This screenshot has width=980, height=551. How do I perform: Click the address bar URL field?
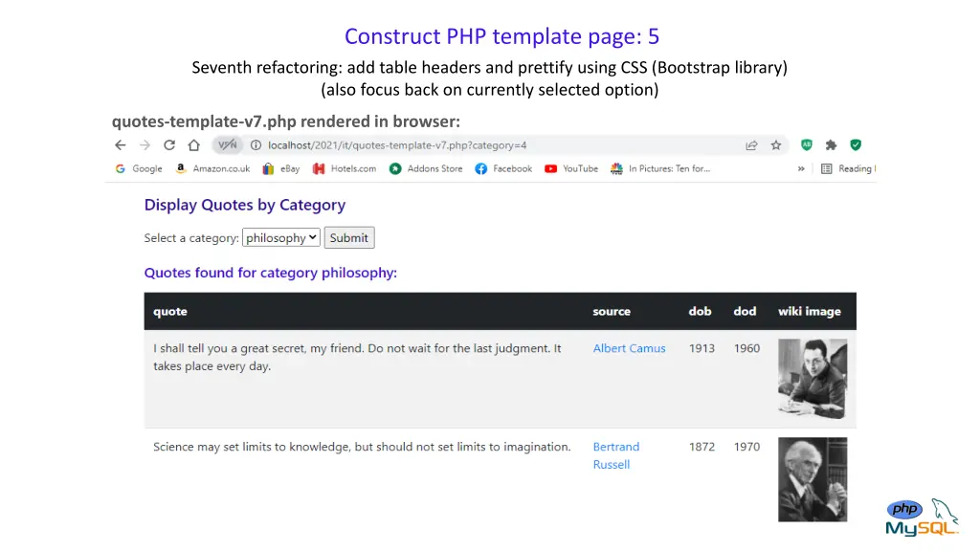(479, 145)
